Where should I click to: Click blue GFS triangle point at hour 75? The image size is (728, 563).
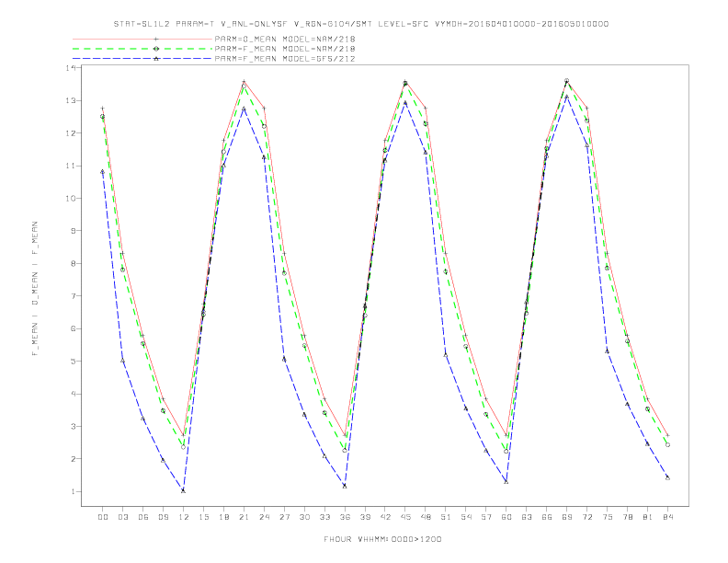coord(607,351)
